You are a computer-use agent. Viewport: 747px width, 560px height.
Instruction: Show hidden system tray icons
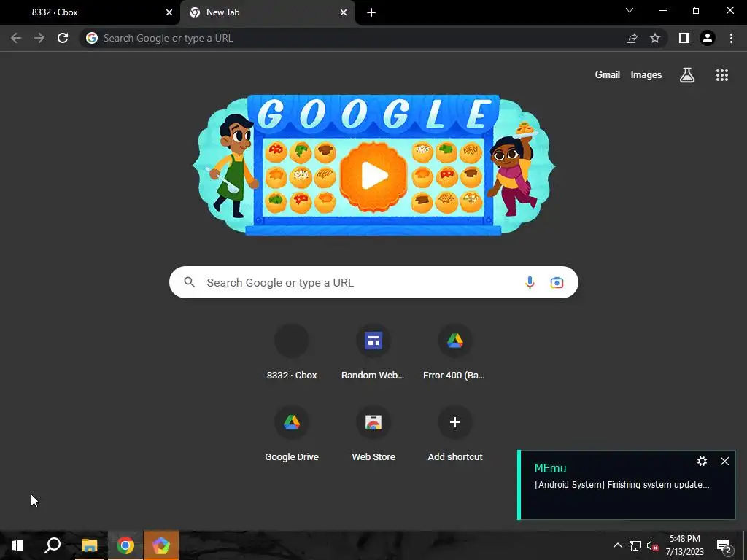pos(617,545)
